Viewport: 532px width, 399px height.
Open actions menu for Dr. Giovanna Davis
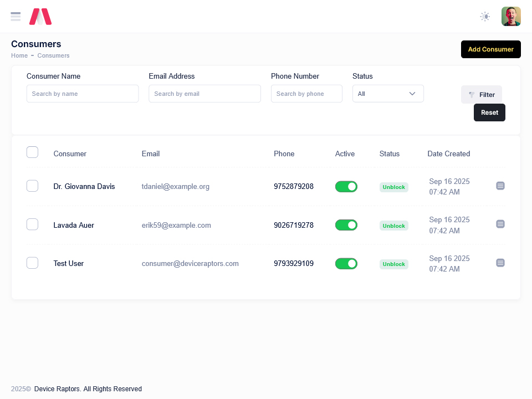(500, 186)
